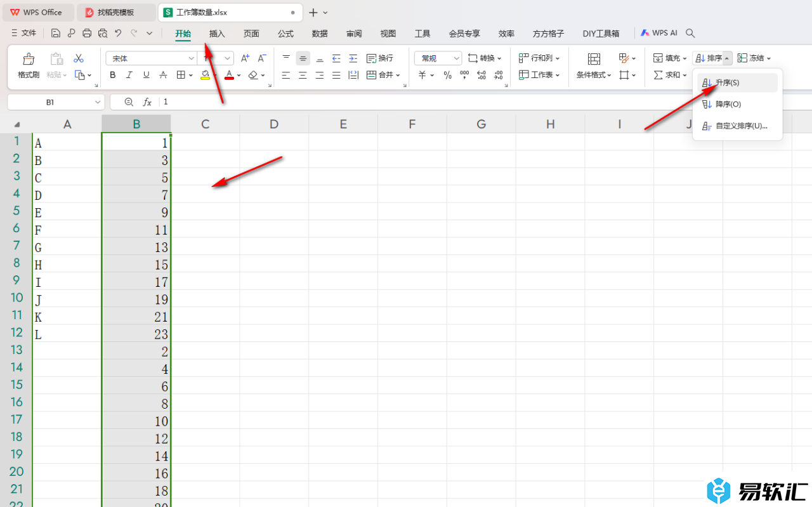The width and height of the screenshot is (812, 507).
Task: Click the Copy icon below the scissors
Action: tap(79, 75)
